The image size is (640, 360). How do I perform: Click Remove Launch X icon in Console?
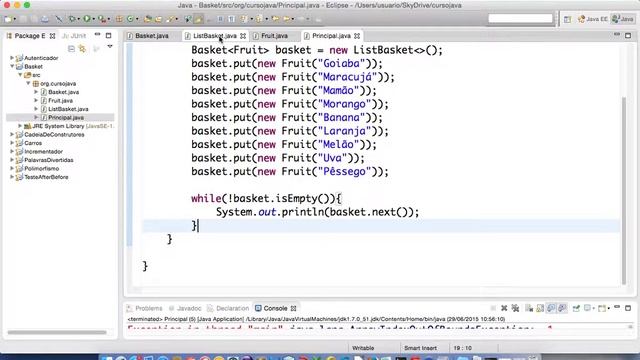(x=504, y=308)
